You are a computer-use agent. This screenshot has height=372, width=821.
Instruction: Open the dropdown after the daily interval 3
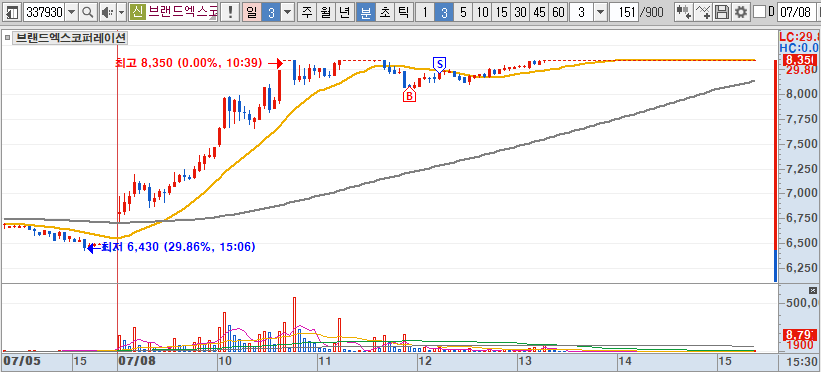287,12
